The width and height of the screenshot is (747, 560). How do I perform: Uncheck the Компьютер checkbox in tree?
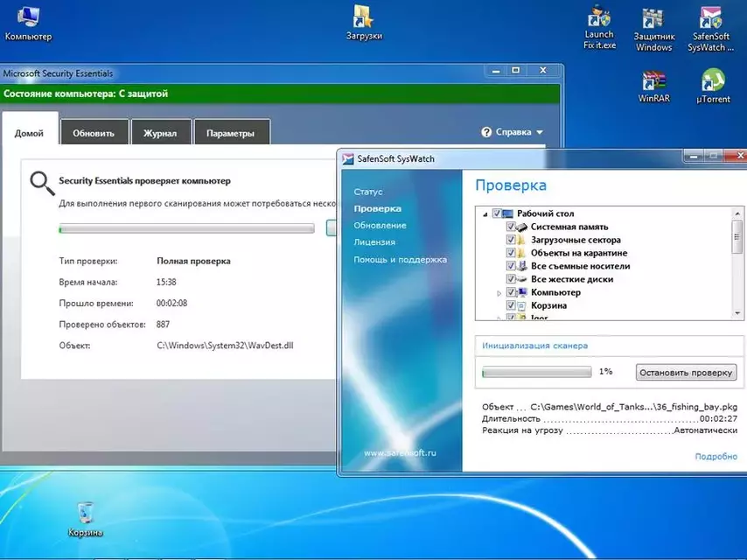510,292
